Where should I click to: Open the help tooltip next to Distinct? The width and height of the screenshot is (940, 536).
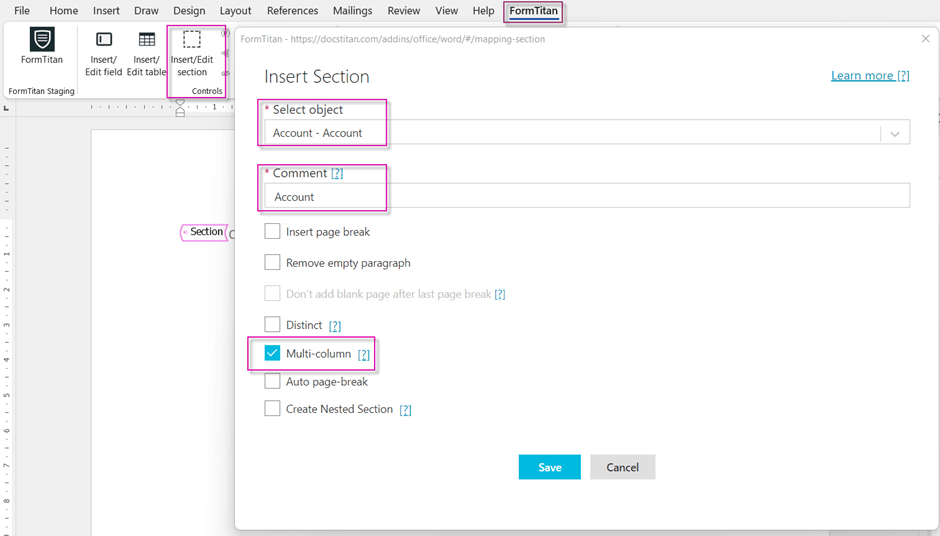(x=335, y=326)
